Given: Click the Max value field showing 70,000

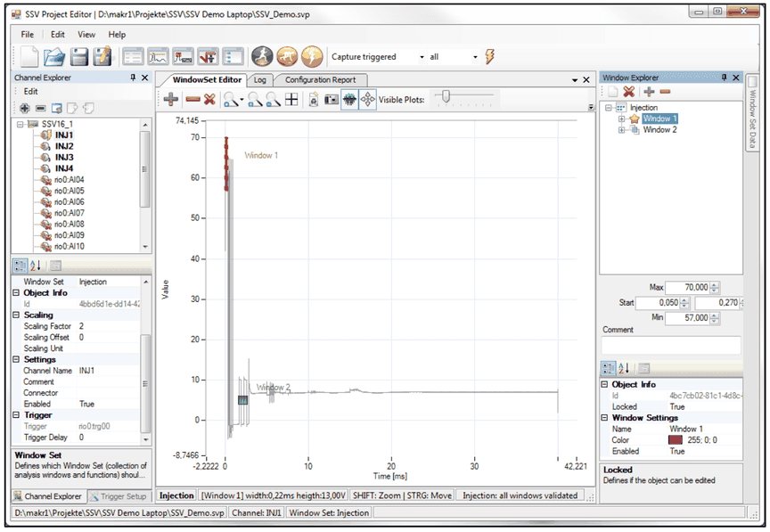Looking at the screenshot, I should point(687,287).
